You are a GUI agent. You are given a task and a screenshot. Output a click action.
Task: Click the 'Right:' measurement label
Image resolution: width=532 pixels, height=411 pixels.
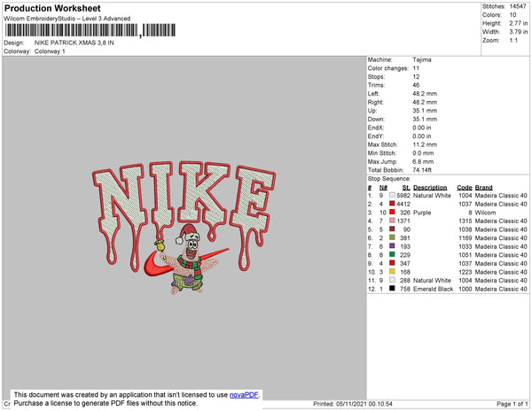coord(375,103)
